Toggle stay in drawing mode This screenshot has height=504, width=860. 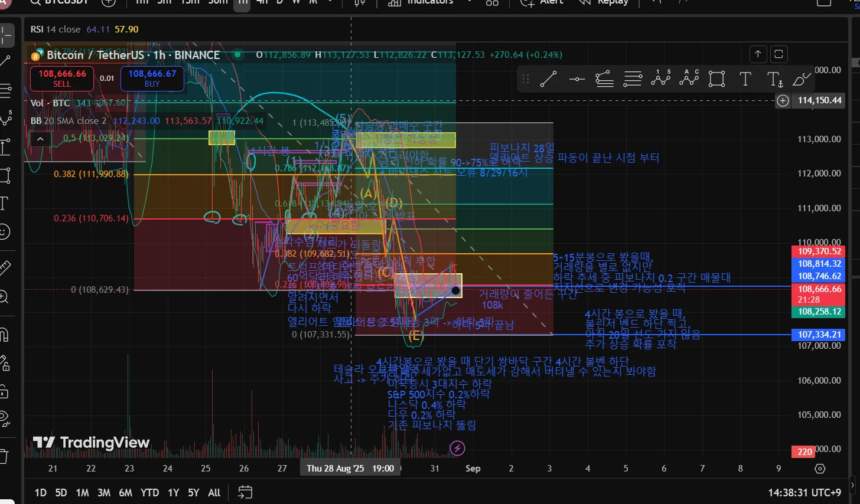(4, 363)
